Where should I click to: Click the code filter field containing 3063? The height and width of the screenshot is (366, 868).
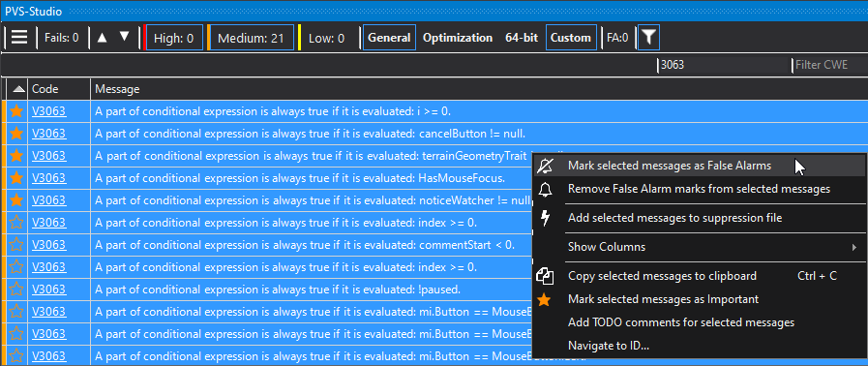(724, 65)
